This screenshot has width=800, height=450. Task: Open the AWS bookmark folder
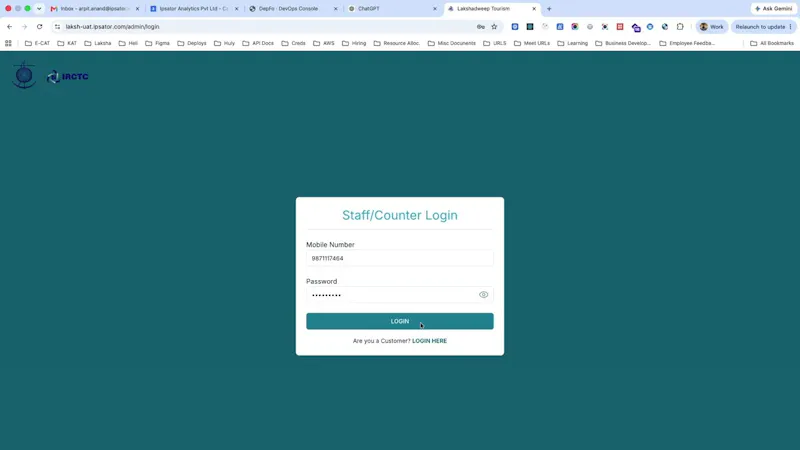click(x=324, y=43)
